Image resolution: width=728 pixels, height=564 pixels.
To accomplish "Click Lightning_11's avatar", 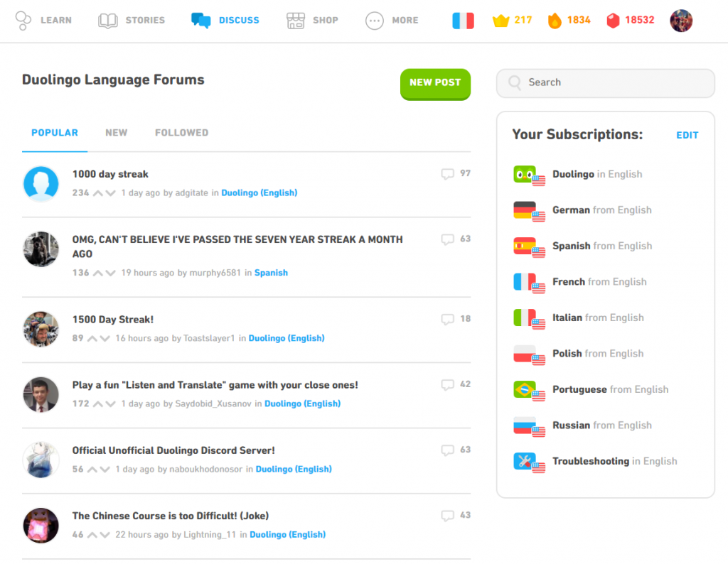I will point(41,526).
